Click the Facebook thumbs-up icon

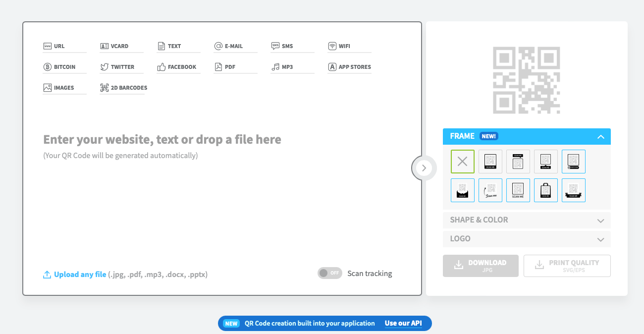pyautogui.click(x=161, y=67)
